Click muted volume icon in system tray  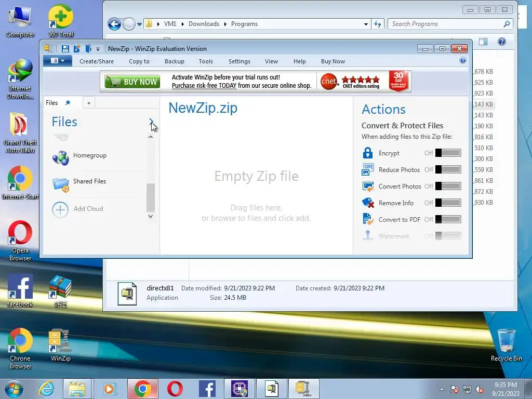[480, 389]
